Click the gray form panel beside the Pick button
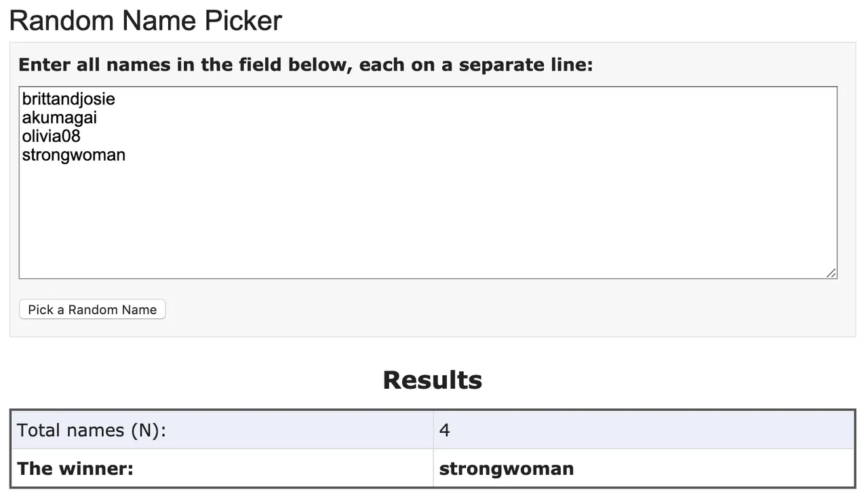The height and width of the screenshot is (498, 868). click(475, 309)
